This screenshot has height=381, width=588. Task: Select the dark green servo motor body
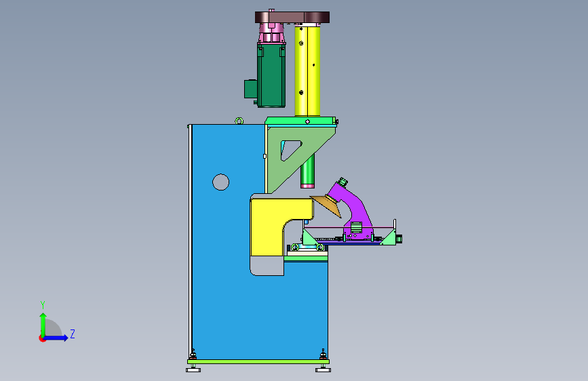(x=271, y=75)
